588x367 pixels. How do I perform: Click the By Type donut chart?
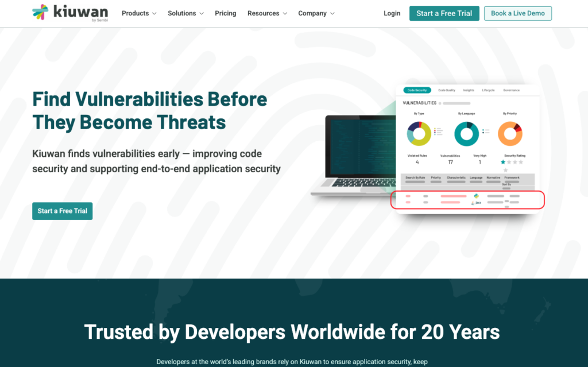(x=419, y=134)
